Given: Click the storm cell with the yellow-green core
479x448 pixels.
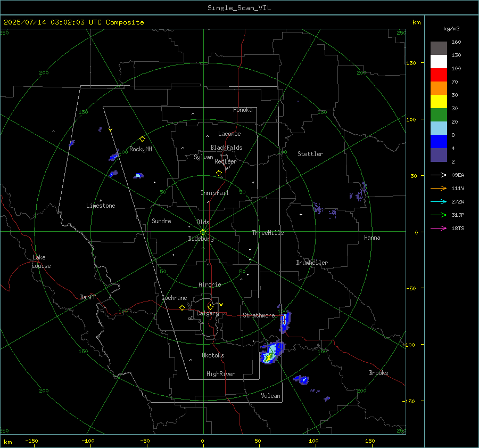Looking at the screenshot, I should point(272,352).
